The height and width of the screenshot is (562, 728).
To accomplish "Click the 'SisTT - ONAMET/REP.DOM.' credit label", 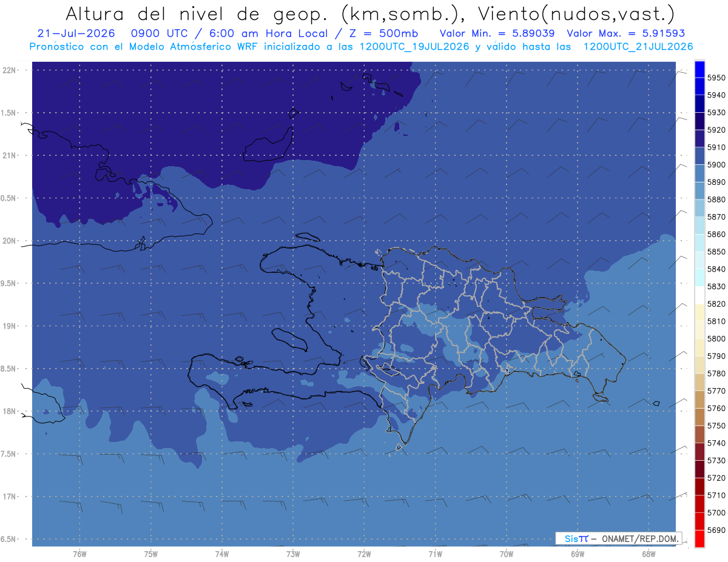I will click(x=620, y=538).
